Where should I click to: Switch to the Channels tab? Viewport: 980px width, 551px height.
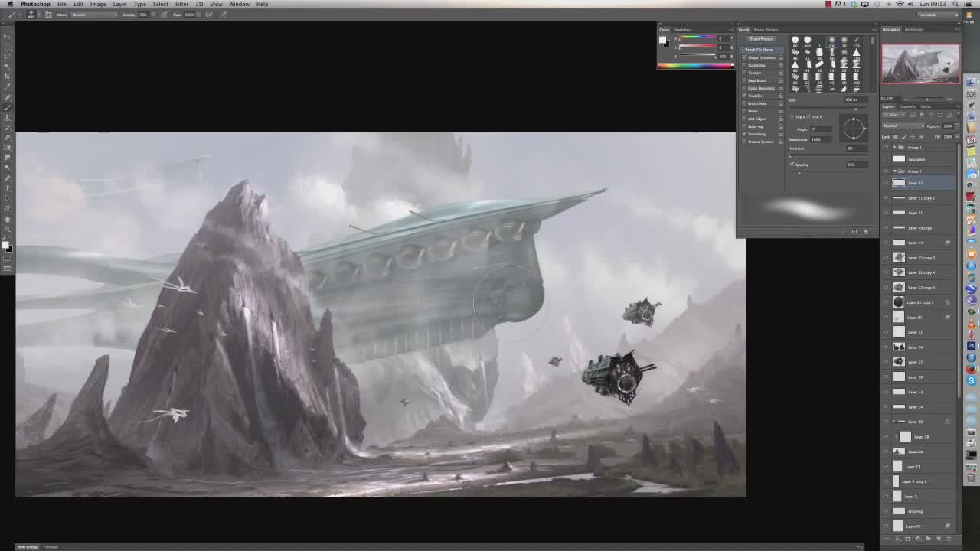click(x=906, y=106)
